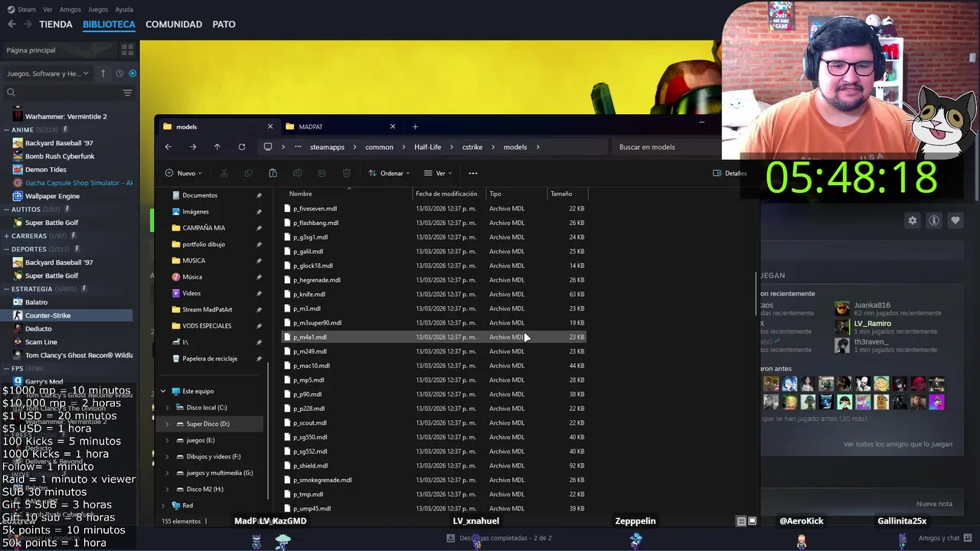Expand juegos (E:) drive chevron

(x=168, y=440)
